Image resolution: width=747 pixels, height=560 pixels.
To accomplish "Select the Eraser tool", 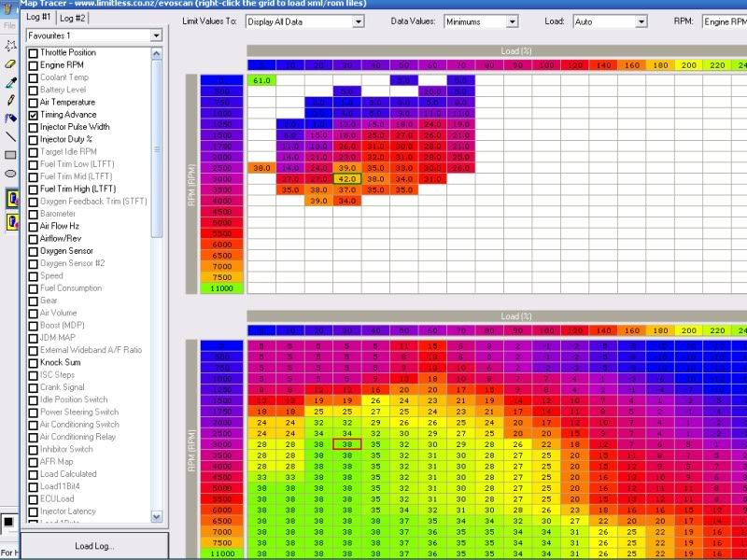I will click(x=10, y=63).
